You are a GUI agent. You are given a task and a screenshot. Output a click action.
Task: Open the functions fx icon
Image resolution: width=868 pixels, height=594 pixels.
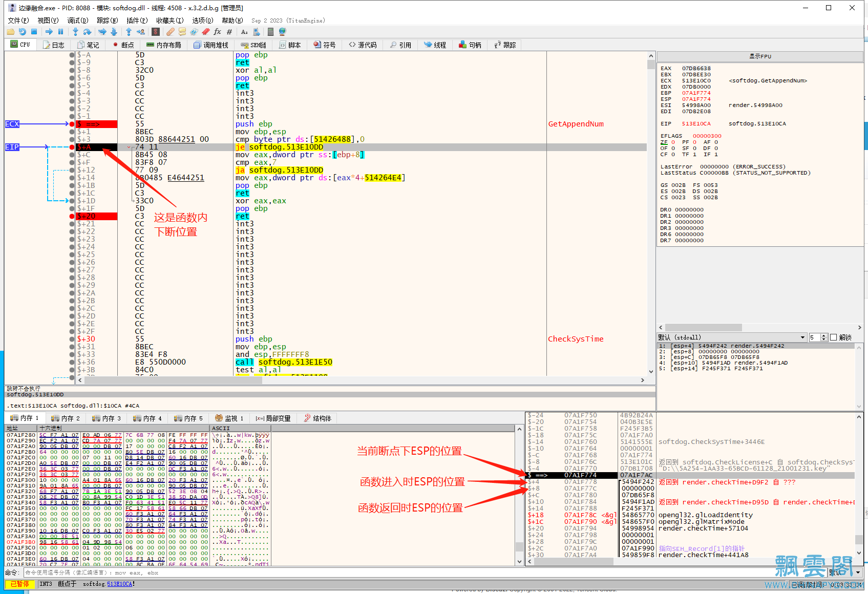pyautogui.click(x=217, y=32)
